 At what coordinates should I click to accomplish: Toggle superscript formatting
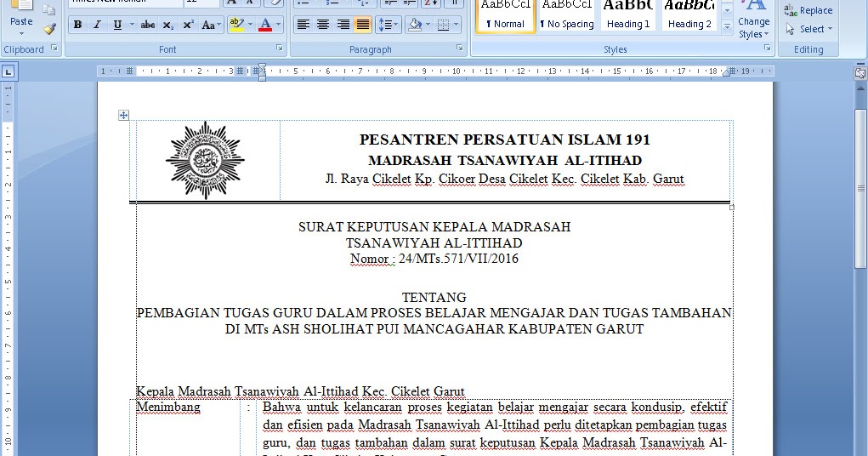188,25
